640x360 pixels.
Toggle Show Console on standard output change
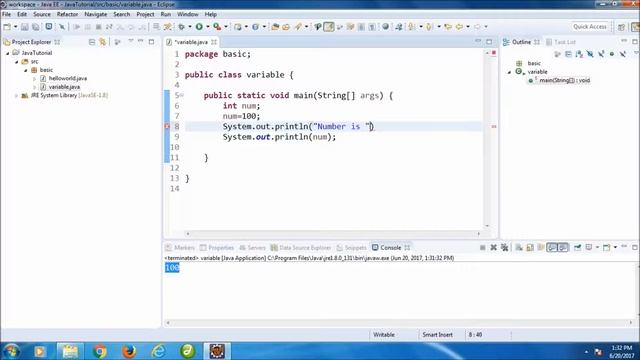click(552, 247)
